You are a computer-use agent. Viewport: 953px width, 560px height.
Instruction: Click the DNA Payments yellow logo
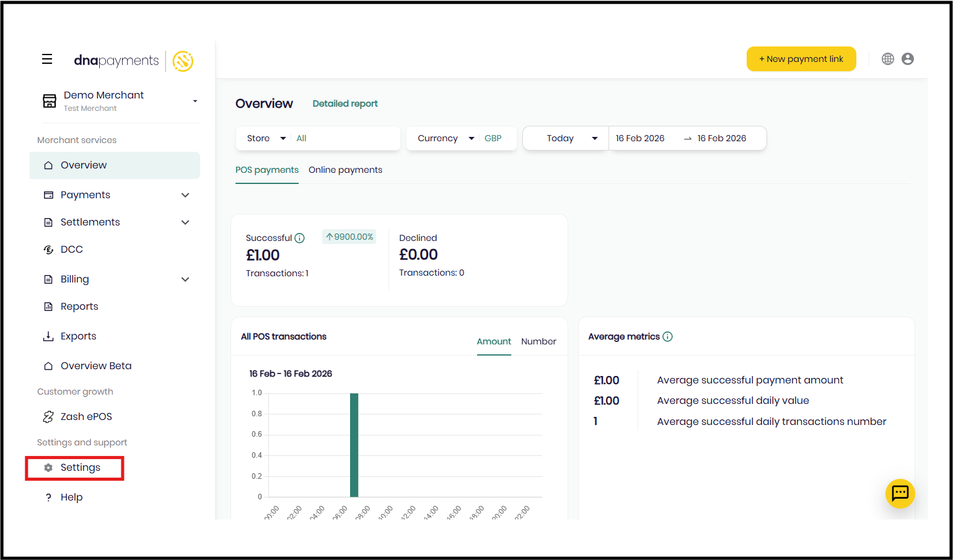coord(183,61)
